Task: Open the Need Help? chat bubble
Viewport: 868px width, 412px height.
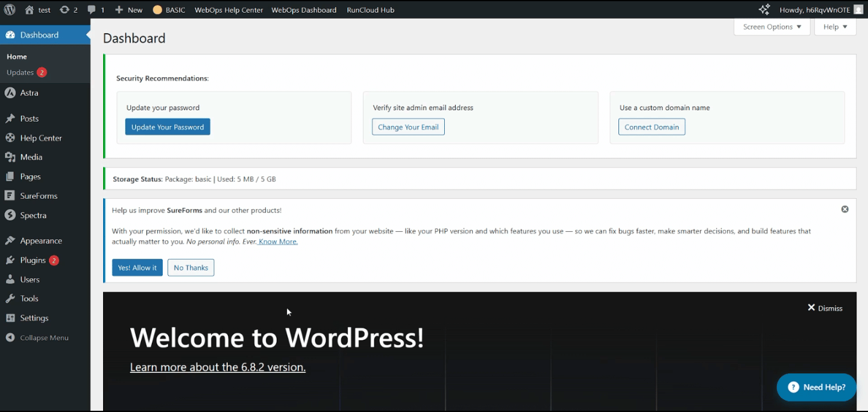Action: (816, 387)
